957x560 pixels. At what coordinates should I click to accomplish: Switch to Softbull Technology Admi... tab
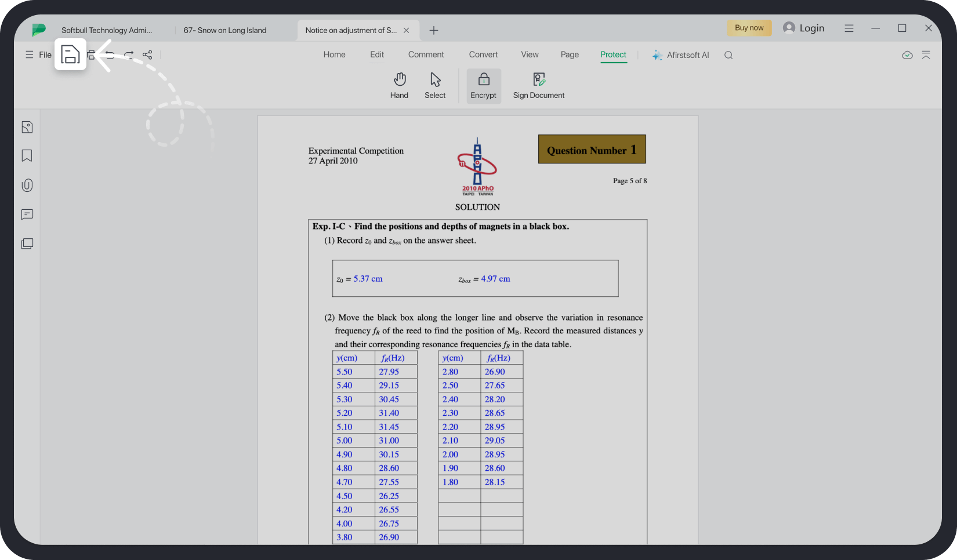click(107, 30)
